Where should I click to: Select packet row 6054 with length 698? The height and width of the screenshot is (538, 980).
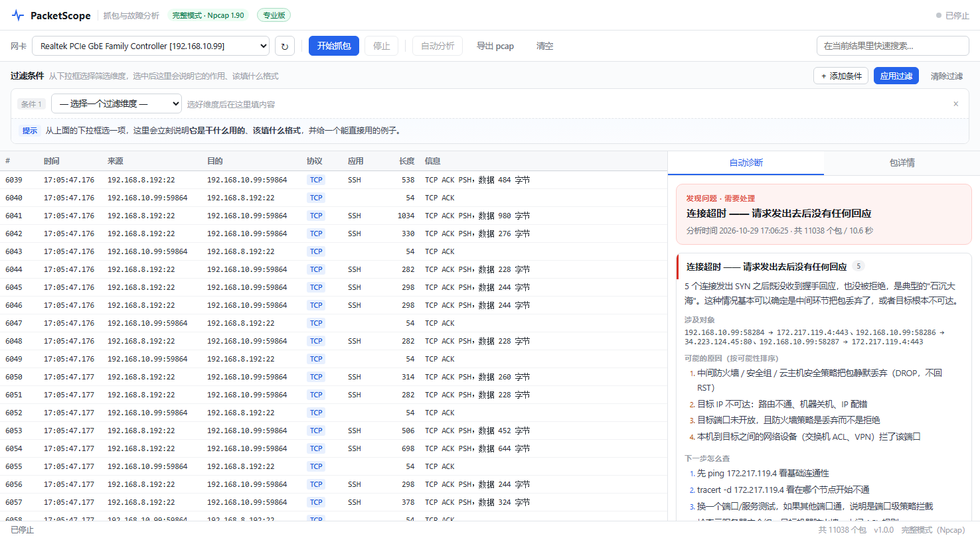coord(333,448)
